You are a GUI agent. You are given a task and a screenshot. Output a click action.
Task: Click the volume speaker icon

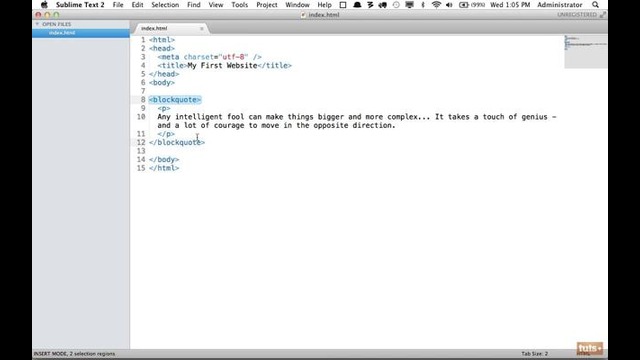(x=449, y=5)
